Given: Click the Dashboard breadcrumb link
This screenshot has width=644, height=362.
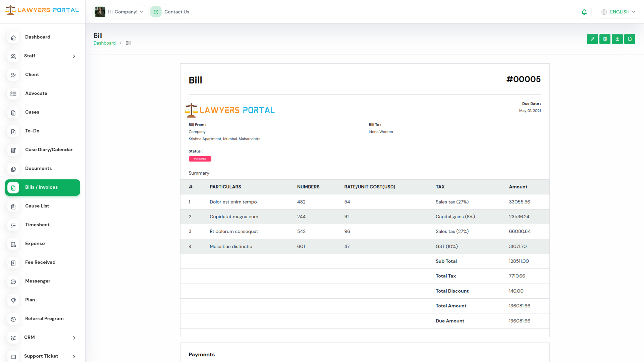Looking at the screenshot, I should (x=105, y=43).
